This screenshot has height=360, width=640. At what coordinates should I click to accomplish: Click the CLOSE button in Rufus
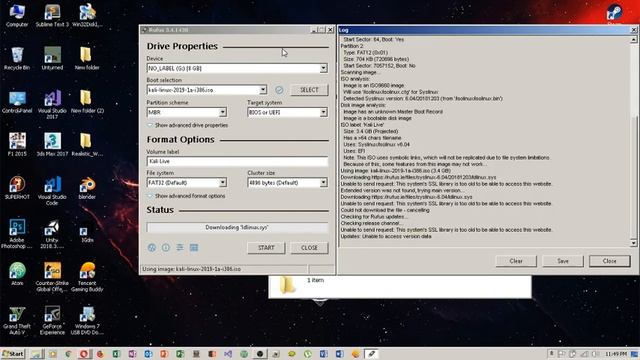[309, 248]
